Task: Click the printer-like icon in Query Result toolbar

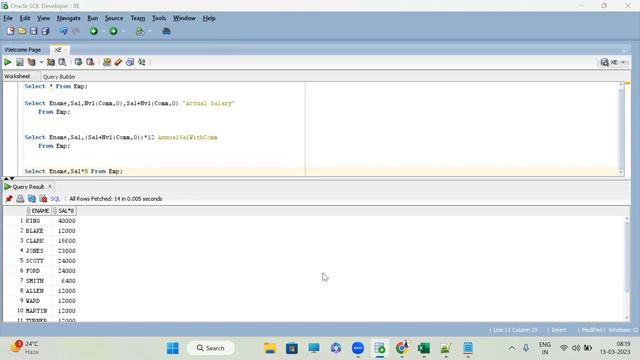Action: coord(20,199)
